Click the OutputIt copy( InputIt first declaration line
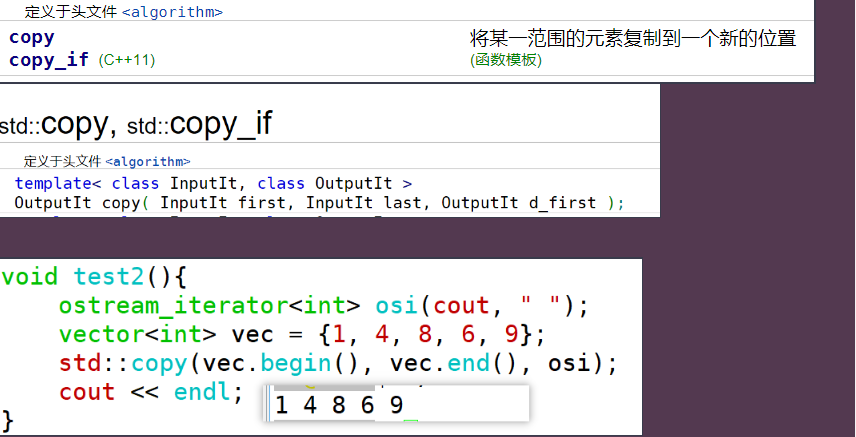 (319, 203)
